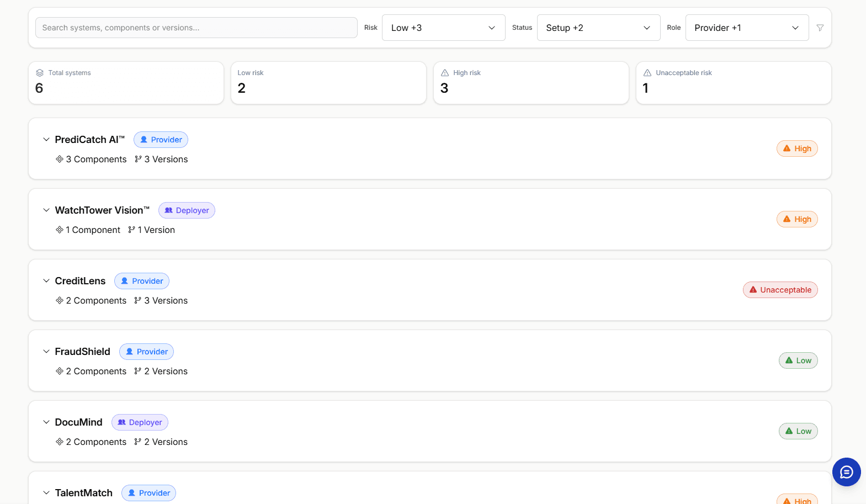Click PrediCatch AI High risk badge

[x=797, y=148]
